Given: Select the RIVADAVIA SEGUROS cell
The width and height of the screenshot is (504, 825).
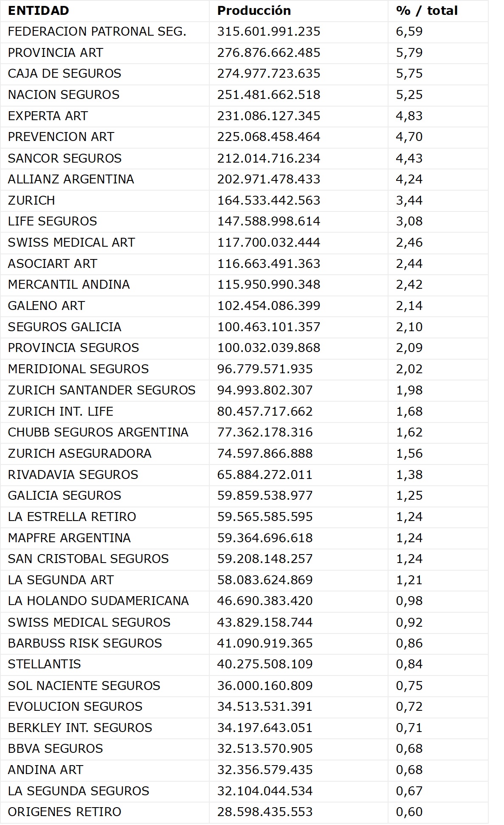Looking at the screenshot, I should coord(73,475).
